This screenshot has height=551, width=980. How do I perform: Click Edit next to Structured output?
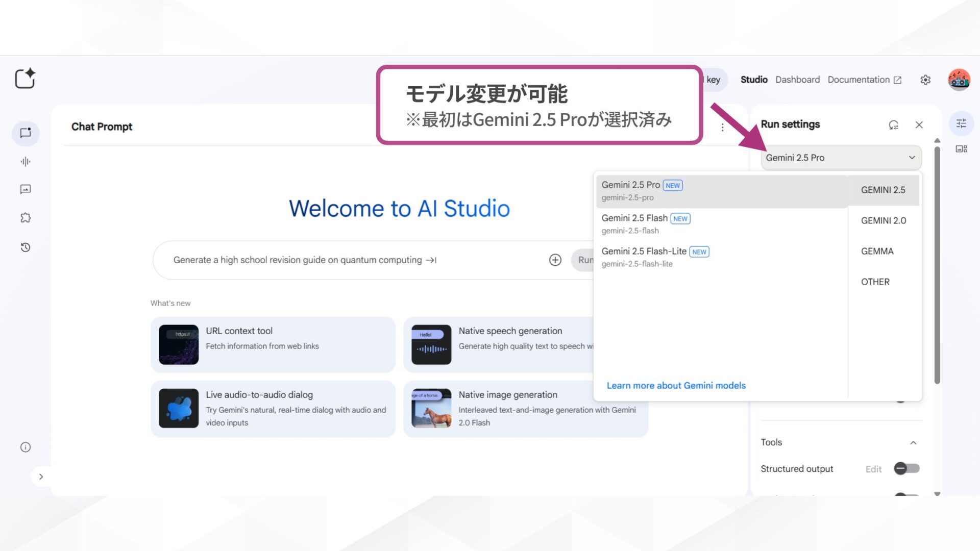click(873, 468)
